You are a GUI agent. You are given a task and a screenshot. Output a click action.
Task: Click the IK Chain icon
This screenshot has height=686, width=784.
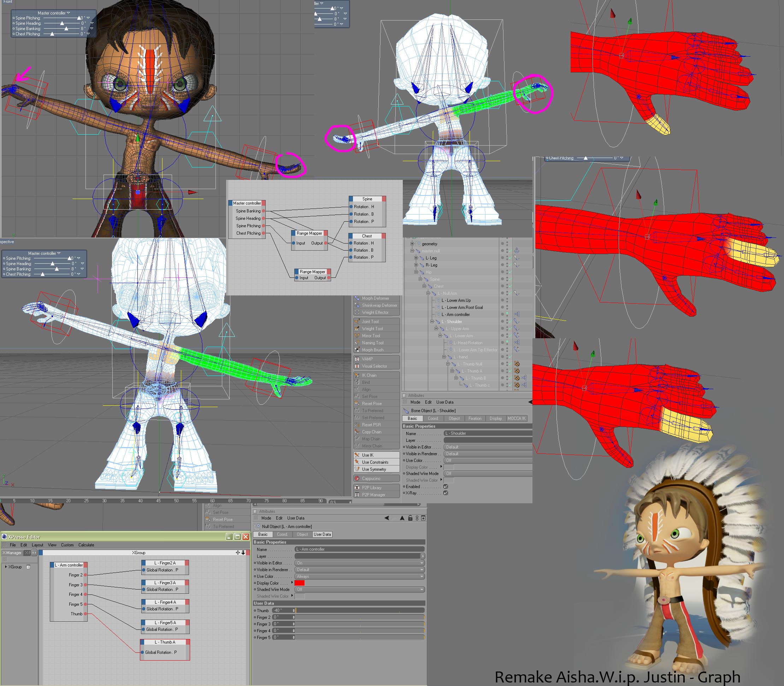[x=357, y=375]
